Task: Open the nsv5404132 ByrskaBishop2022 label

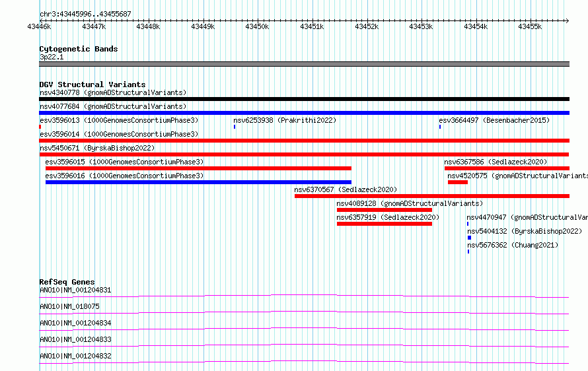Action: tap(525, 231)
